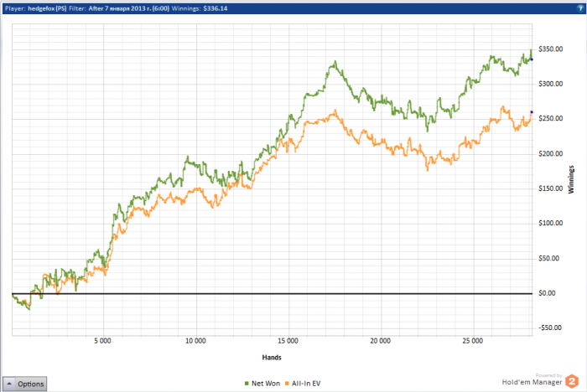
Task: Click the 5 000 hands axis label
Action: coord(102,341)
